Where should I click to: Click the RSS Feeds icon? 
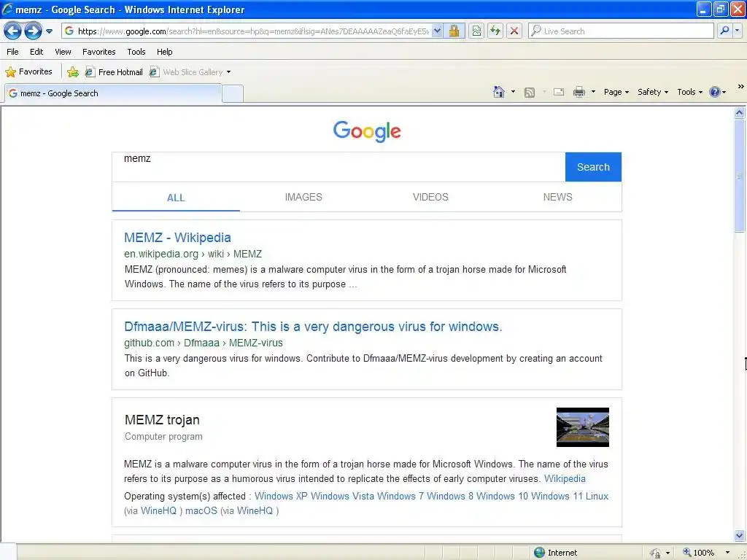[x=530, y=93]
